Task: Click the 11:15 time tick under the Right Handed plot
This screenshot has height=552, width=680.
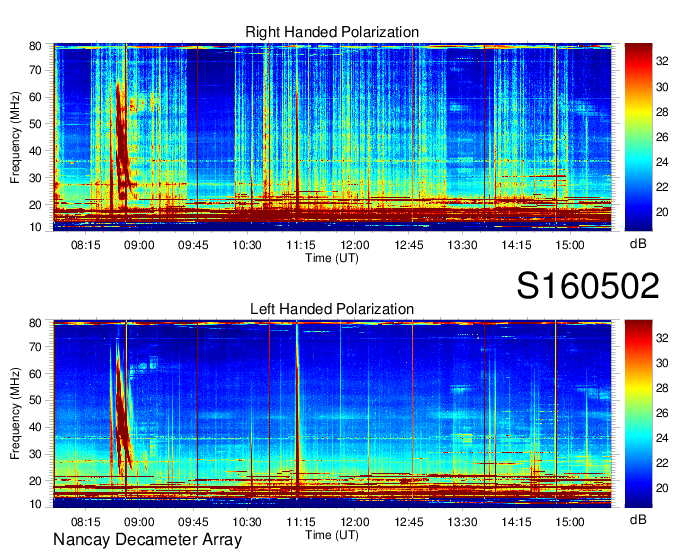Action: coord(301,245)
